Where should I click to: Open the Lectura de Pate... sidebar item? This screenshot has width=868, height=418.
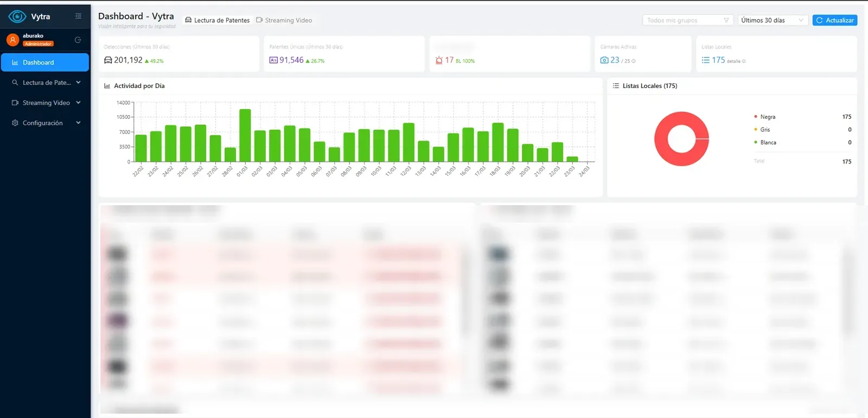45,83
